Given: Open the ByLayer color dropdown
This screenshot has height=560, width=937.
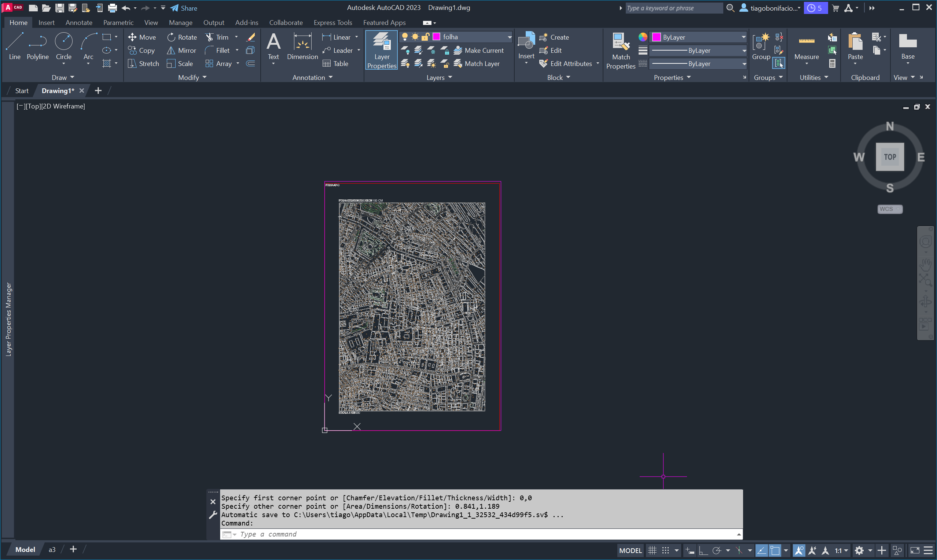Looking at the screenshot, I should coord(743,37).
